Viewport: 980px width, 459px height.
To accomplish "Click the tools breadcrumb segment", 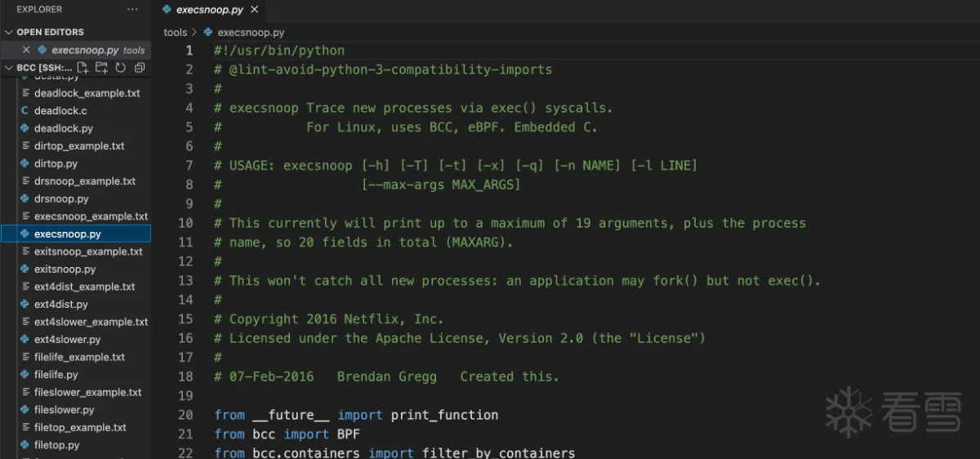I will pyautogui.click(x=175, y=33).
